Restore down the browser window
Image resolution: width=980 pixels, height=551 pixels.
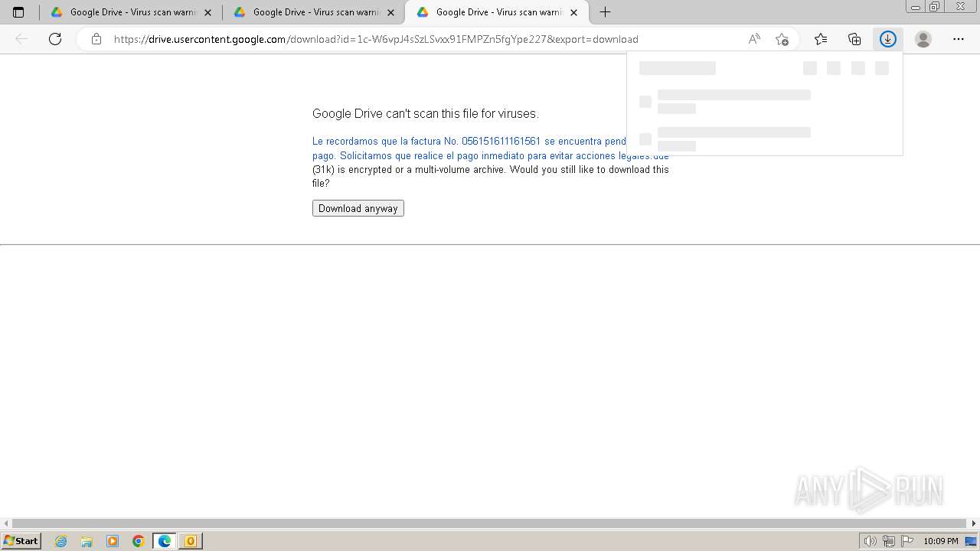coord(935,7)
